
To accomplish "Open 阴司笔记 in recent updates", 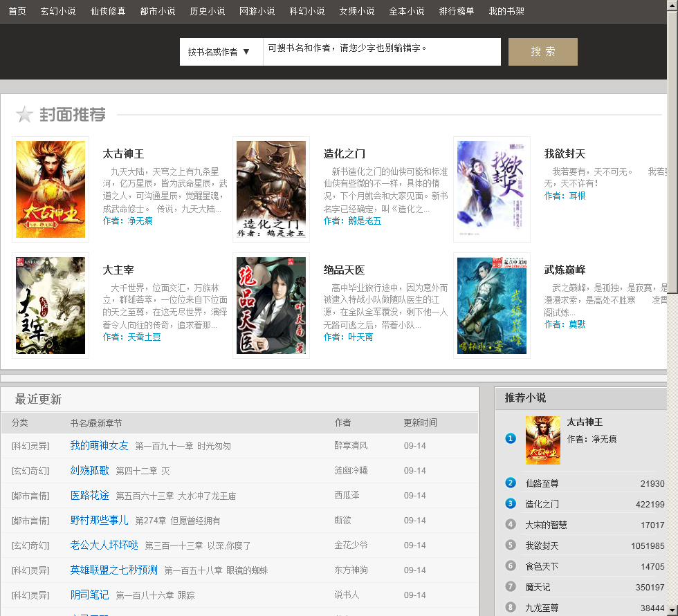I will (89, 595).
